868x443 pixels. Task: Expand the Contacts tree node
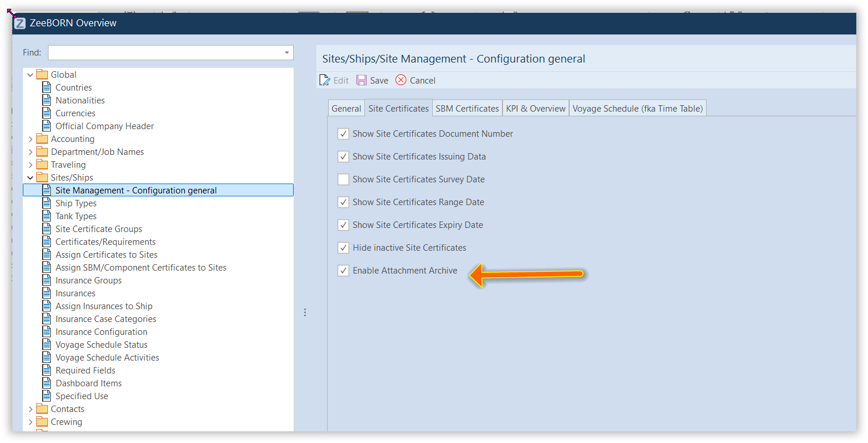[30, 409]
